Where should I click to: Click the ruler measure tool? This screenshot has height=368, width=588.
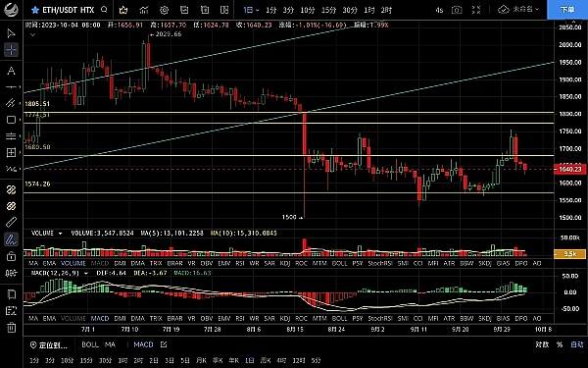pyautogui.click(x=11, y=223)
